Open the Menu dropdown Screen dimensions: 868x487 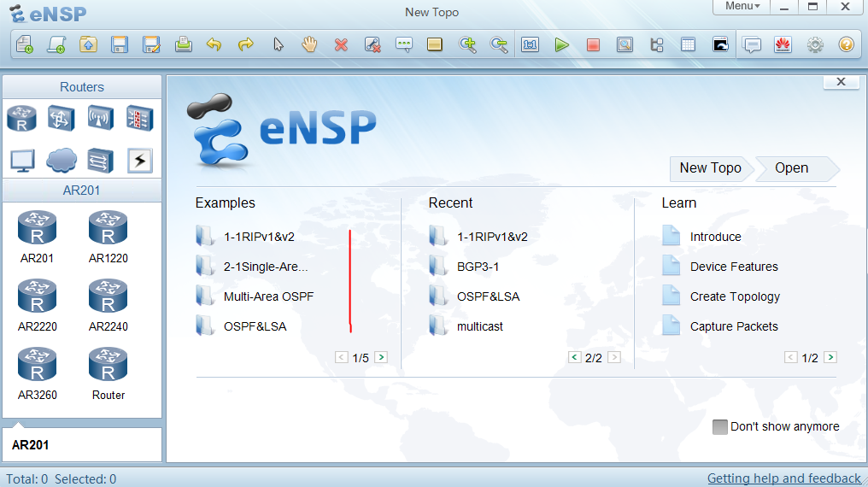tap(742, 6)
